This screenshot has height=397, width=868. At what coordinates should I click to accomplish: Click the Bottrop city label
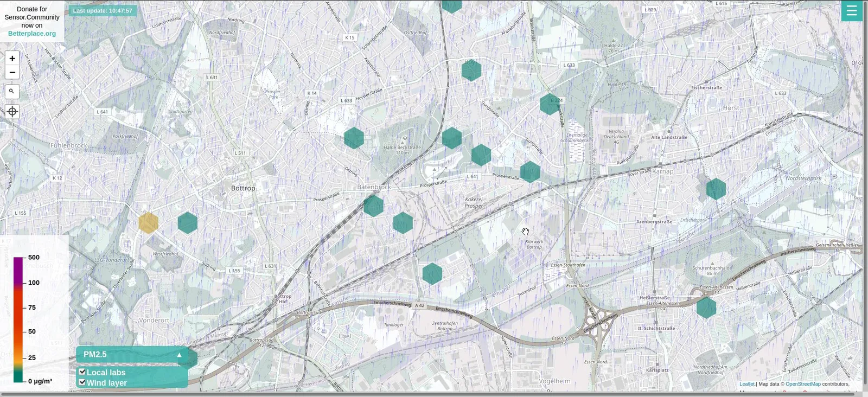243,188
